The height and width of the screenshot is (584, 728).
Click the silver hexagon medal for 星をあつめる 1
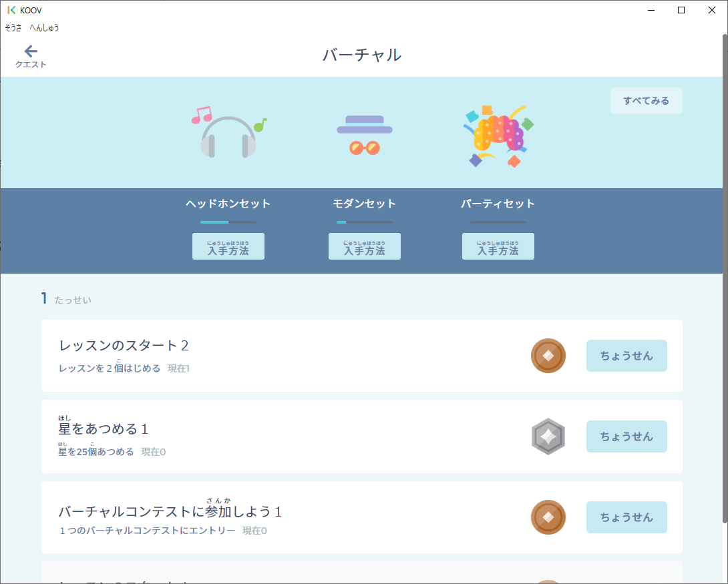pyautogui.click(x=548, y=436)
